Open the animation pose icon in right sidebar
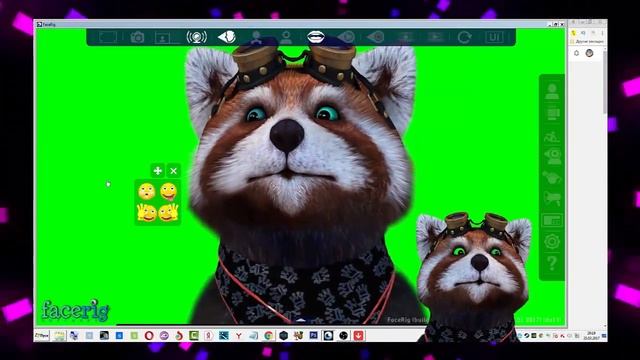Viewport: 640px width, 360px height. (552, 136)
